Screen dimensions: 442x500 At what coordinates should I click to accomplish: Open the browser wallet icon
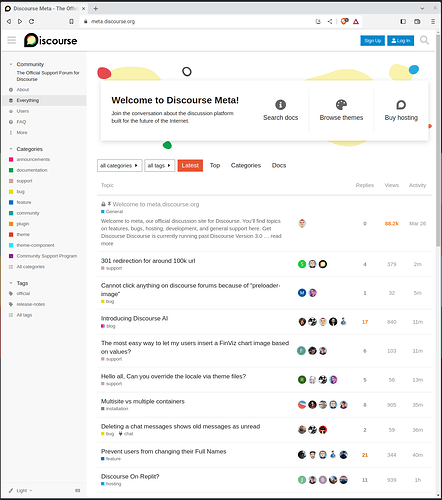[x=417, y=21]
